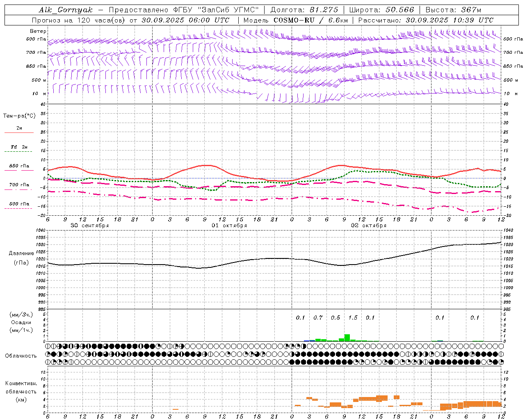
Task: Click the Осадки precipitation label
Action: (x=21, y=322)
